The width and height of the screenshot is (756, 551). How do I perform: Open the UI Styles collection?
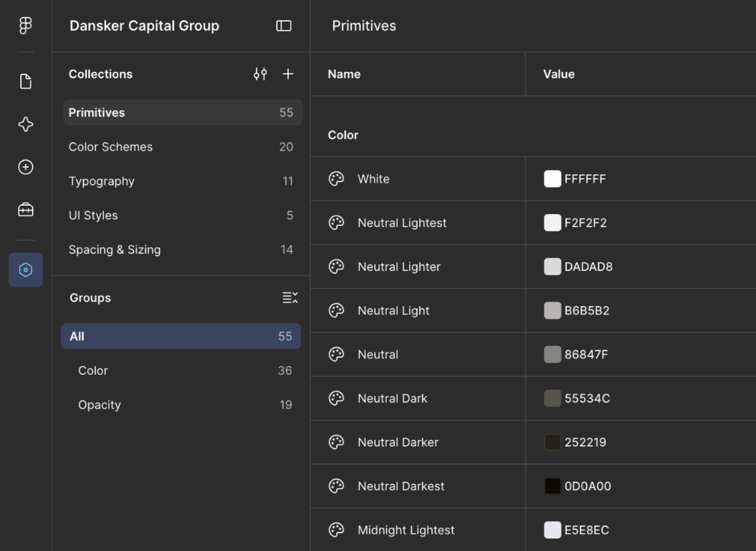pos(183,215)
